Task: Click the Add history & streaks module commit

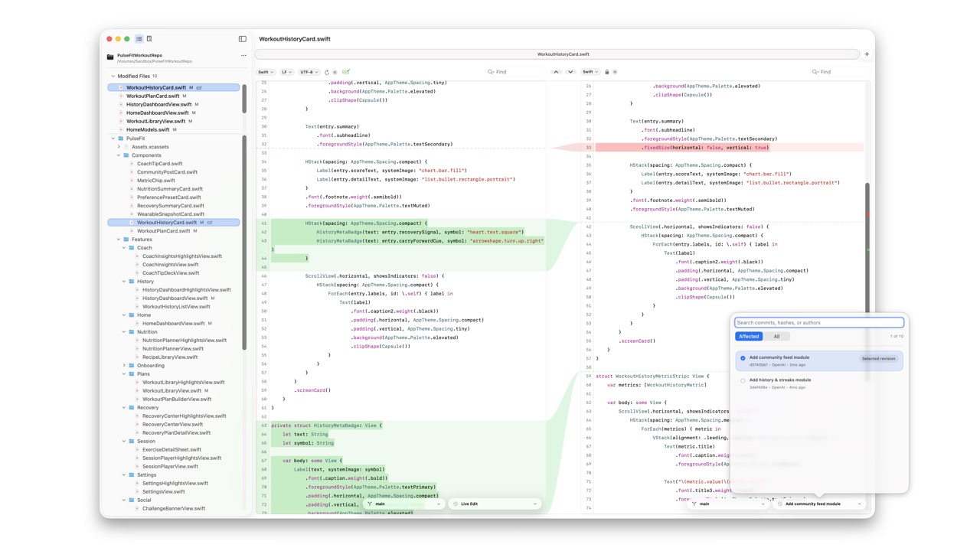Action: [818, 383]
